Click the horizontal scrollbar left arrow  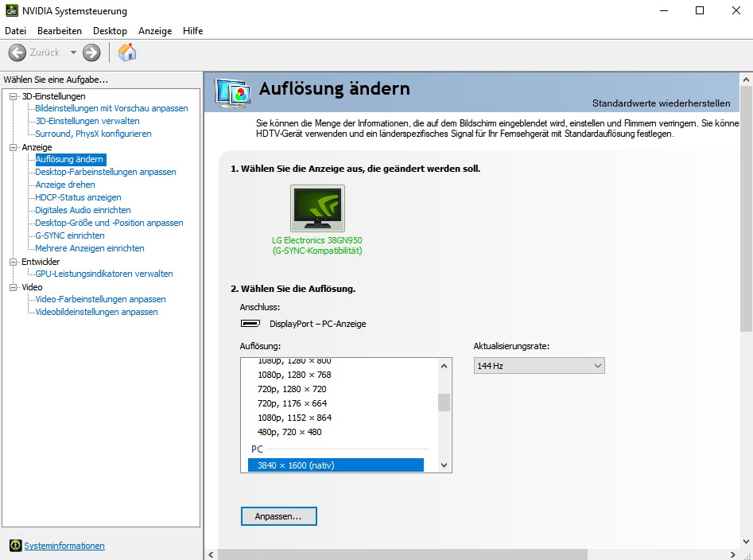211,554
